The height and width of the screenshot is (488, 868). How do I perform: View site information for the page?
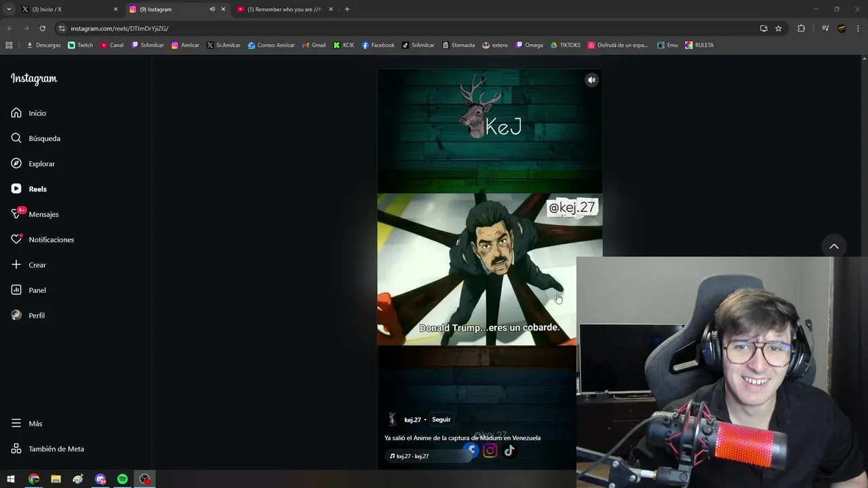point(62,28)
